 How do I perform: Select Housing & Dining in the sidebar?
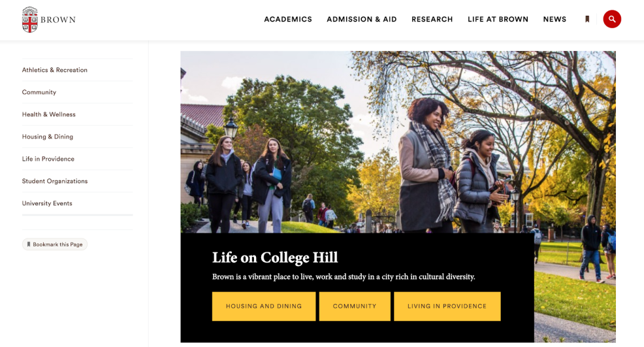(48, 137)
